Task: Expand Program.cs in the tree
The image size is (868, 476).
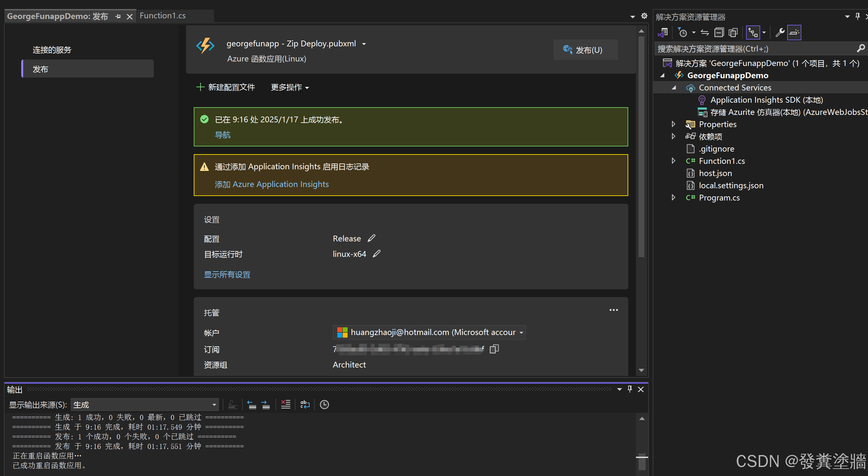Action: point(674,197)
